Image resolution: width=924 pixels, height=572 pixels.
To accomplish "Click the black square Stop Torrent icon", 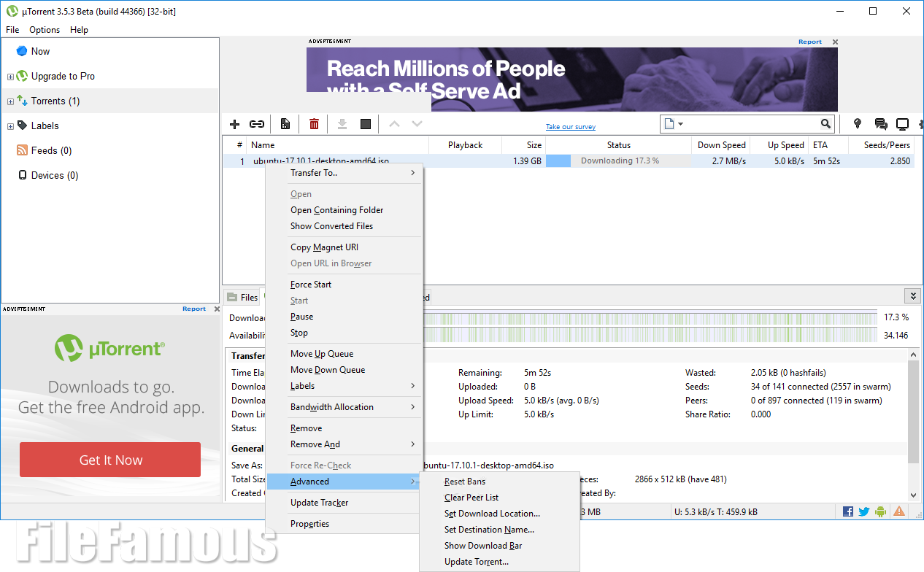I will pyautogui.click(x=366, y=124).
